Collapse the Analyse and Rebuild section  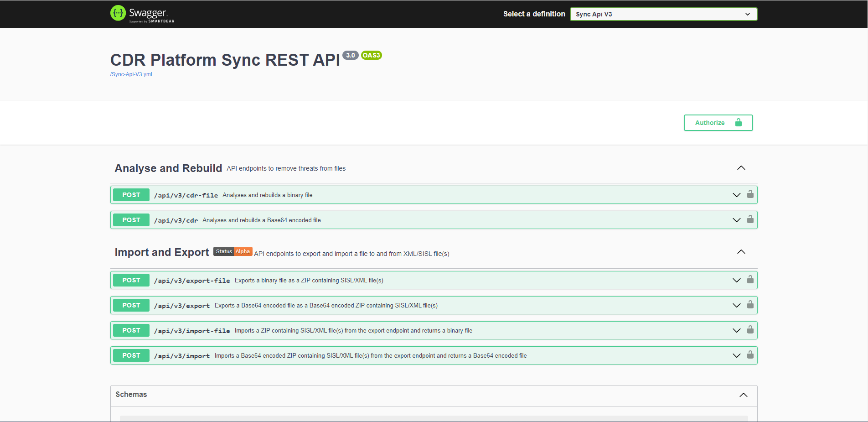(x=741, y=168)
